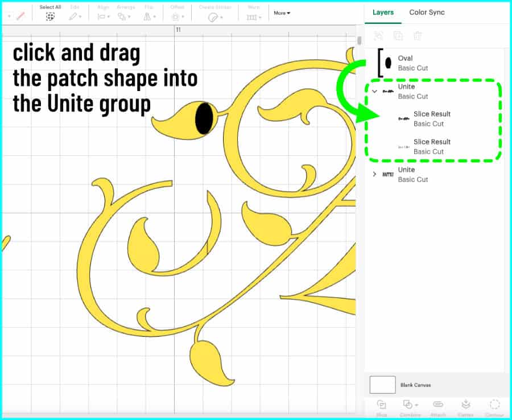Open the Align dropdown arrow
This screenshot has height=420, width=512.
(x=109, y=17)
